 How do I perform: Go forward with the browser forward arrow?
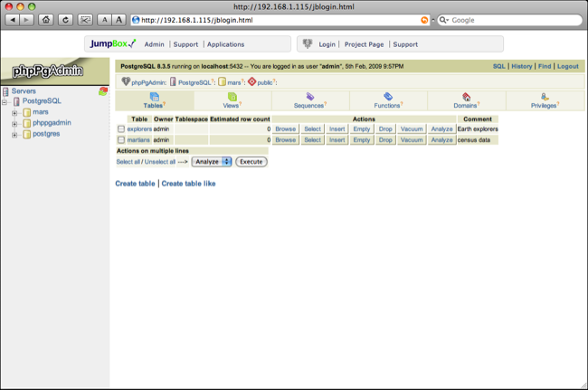(x=26, y=20)
